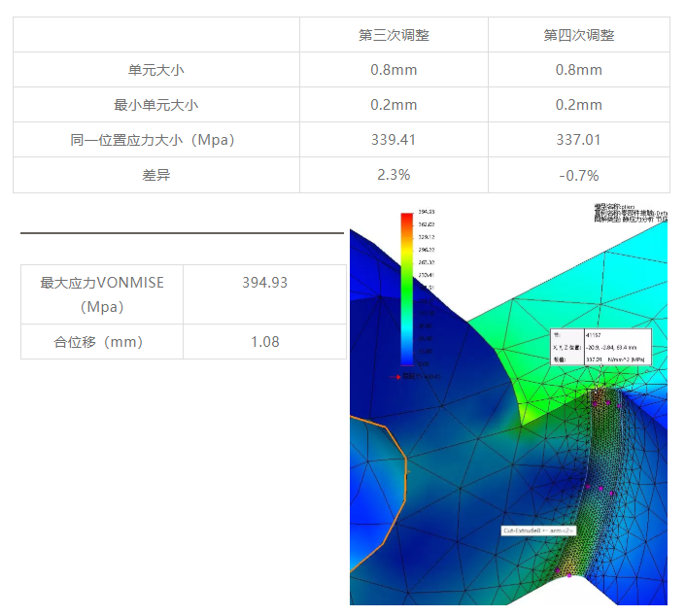
Task: Select the 第四次调整 column header
Action: point(578,35)
